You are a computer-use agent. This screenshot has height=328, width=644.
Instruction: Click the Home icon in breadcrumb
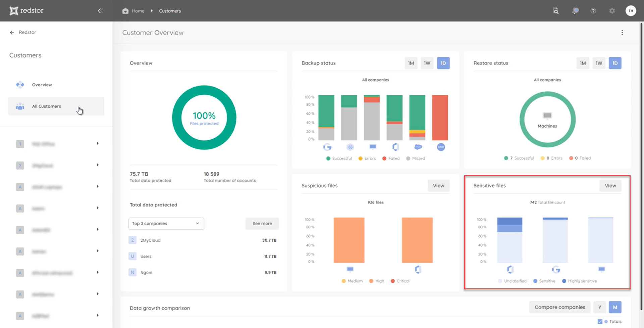(x=125, y=11)
